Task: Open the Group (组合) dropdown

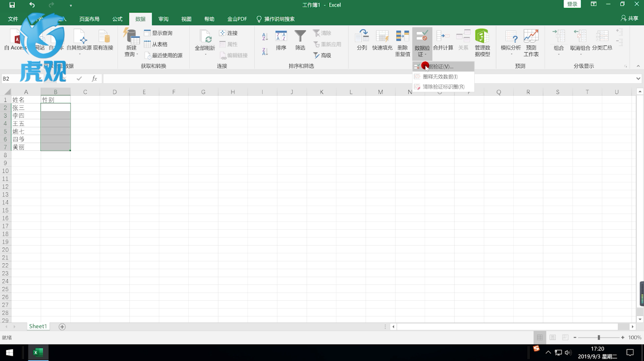Action: (x=559, y=43)
